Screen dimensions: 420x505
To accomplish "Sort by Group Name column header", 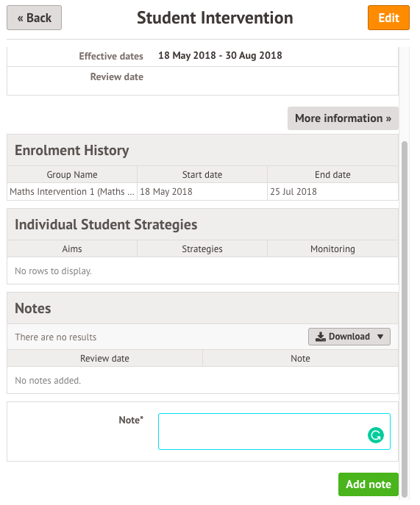I will pos(72,174).
